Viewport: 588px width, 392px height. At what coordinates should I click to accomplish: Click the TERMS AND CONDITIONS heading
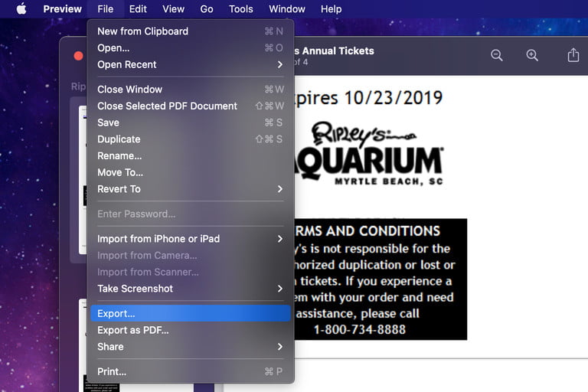(x=367, y=231)
